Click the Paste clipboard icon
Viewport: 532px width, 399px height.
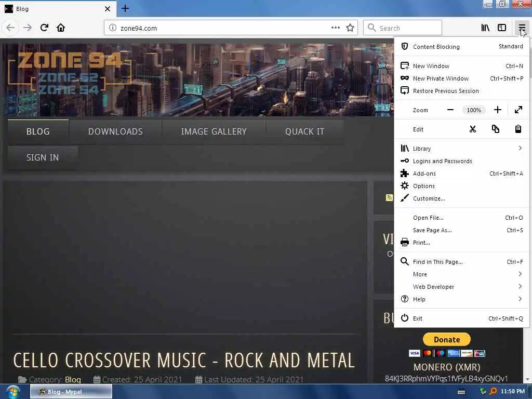(x=518, y=129)
